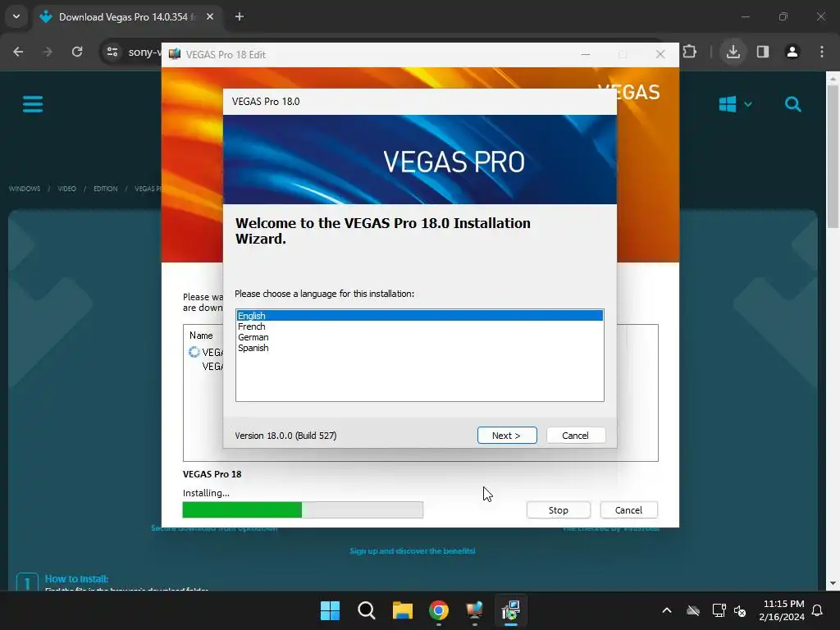Screen dimensions: 840x630
Task: Open the VEGAS downloader taskbar icon
Action: pos(475,610)
